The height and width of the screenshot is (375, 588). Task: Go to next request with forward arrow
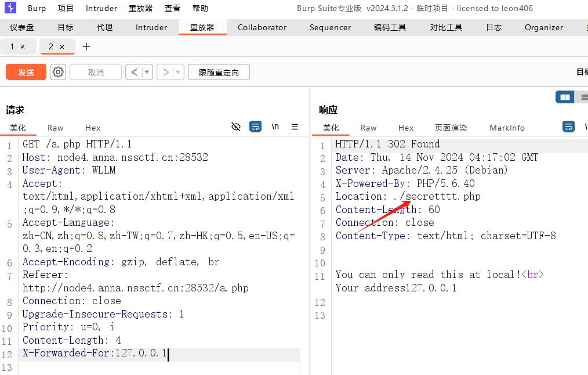[166, 72]
